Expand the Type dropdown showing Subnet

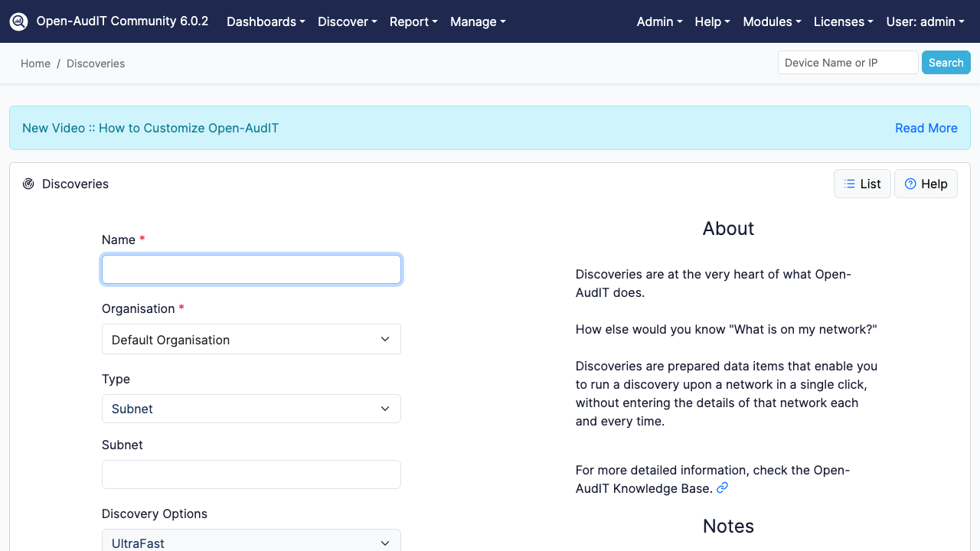coord(251,409)
